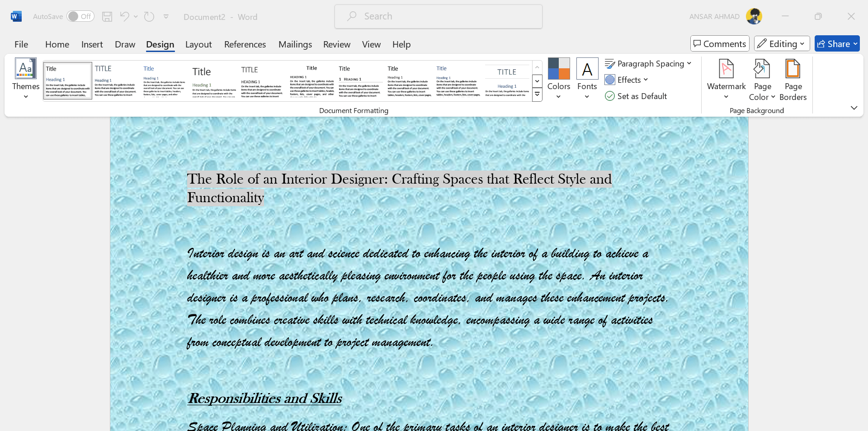The height and width of the screenshot is (431, 868).
Task: Collapse the ribbon with the chevron
Action: [854, 108]
